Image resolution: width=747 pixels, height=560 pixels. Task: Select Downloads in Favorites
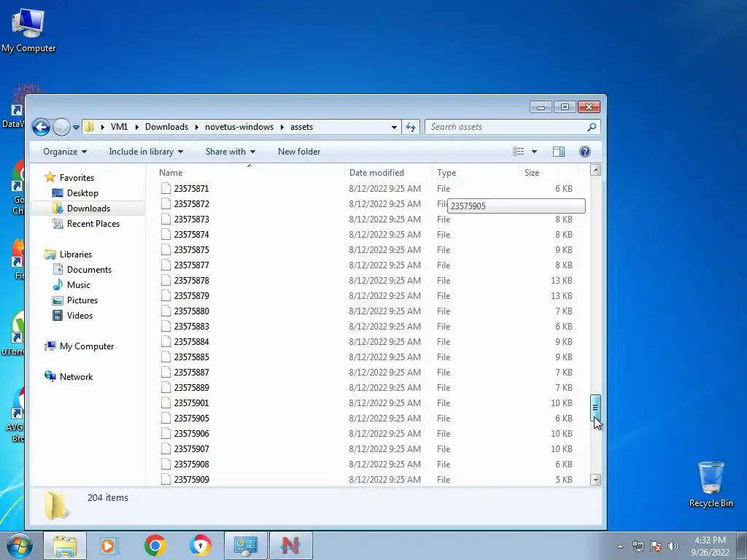(x=88, y=208)
